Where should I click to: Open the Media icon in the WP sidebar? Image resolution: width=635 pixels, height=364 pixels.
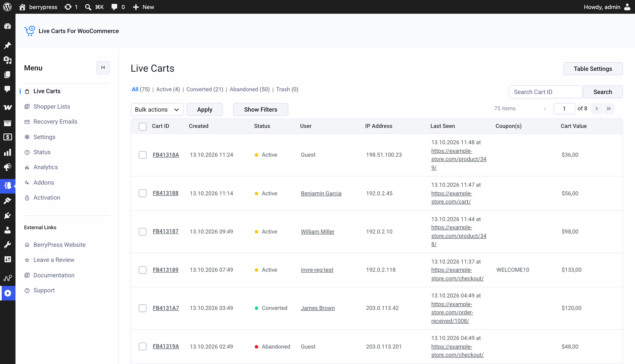[8, 60]
